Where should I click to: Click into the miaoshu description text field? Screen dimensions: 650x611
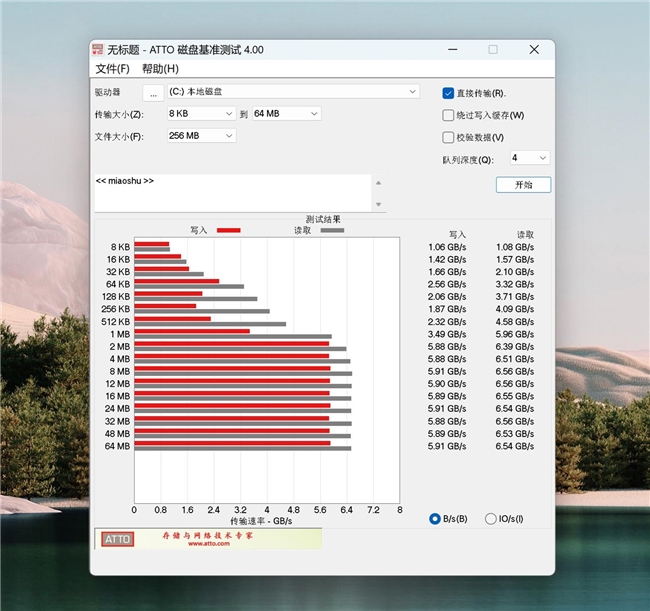233,193
